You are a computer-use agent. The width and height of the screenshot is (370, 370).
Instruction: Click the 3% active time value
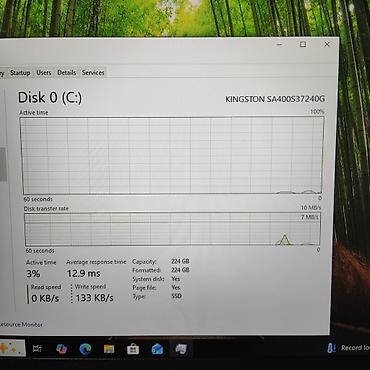tap(33, 274)
